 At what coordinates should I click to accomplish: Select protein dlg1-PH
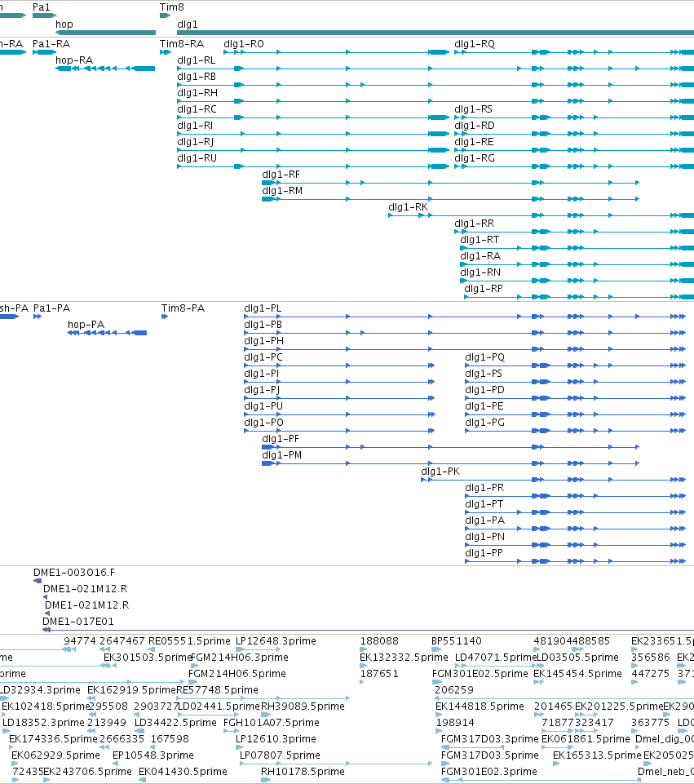coord(465,349)
